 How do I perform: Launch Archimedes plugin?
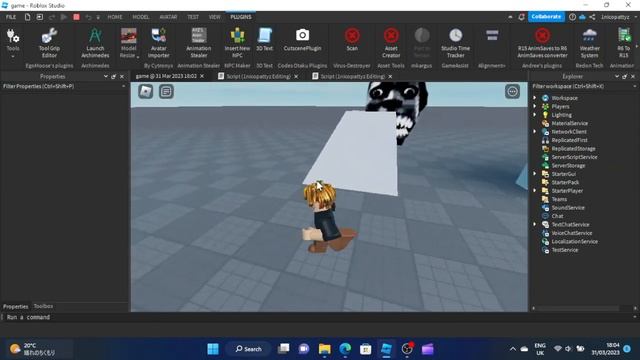coord(95,43)
